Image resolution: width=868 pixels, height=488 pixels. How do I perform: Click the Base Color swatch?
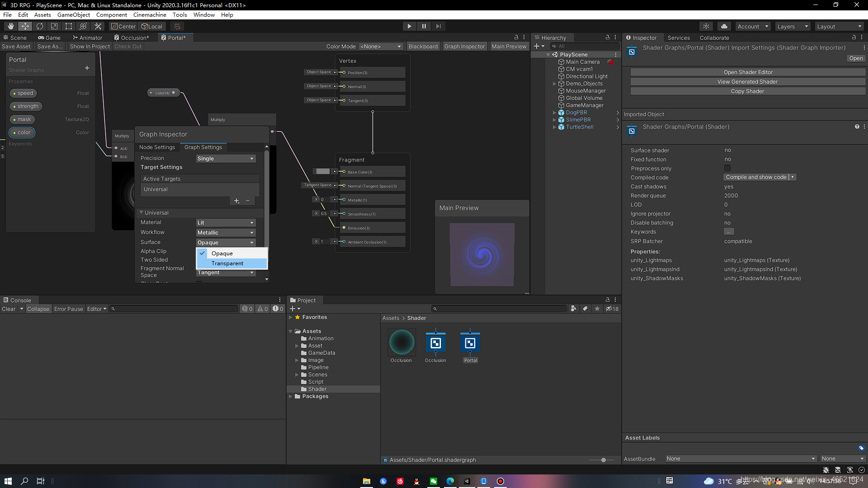[x=323, y=172]
